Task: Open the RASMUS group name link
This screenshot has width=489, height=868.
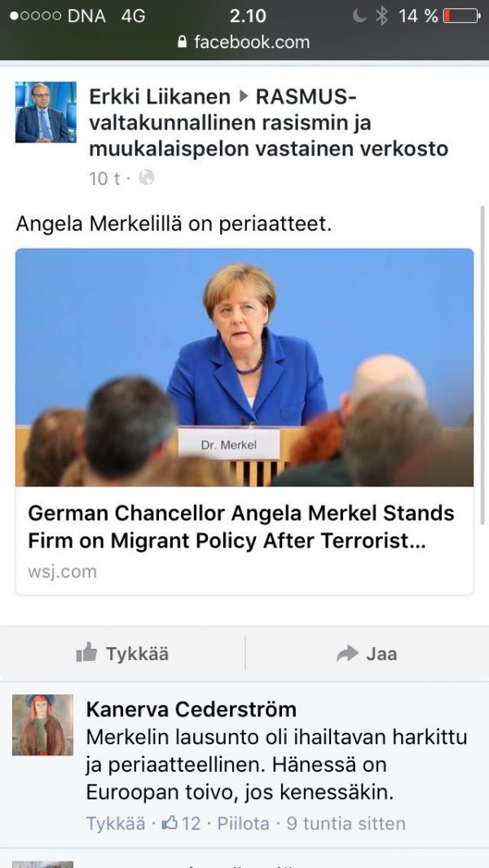Action: 269,123
